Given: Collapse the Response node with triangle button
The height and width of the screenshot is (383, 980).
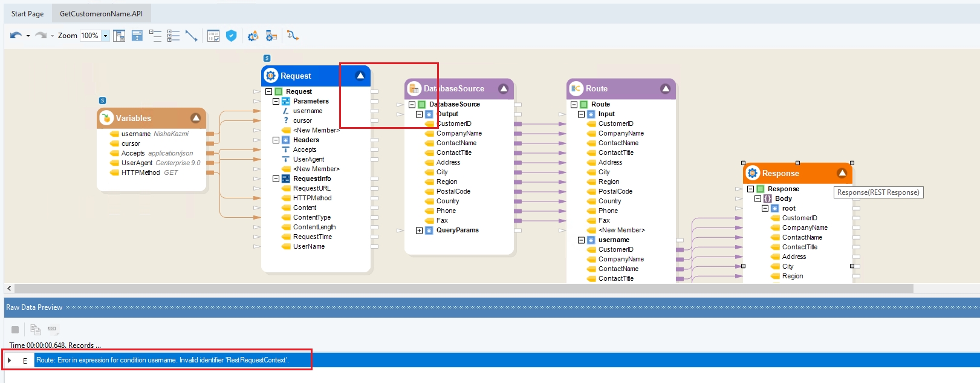Looking at the screenshot, I should [842, 173].
